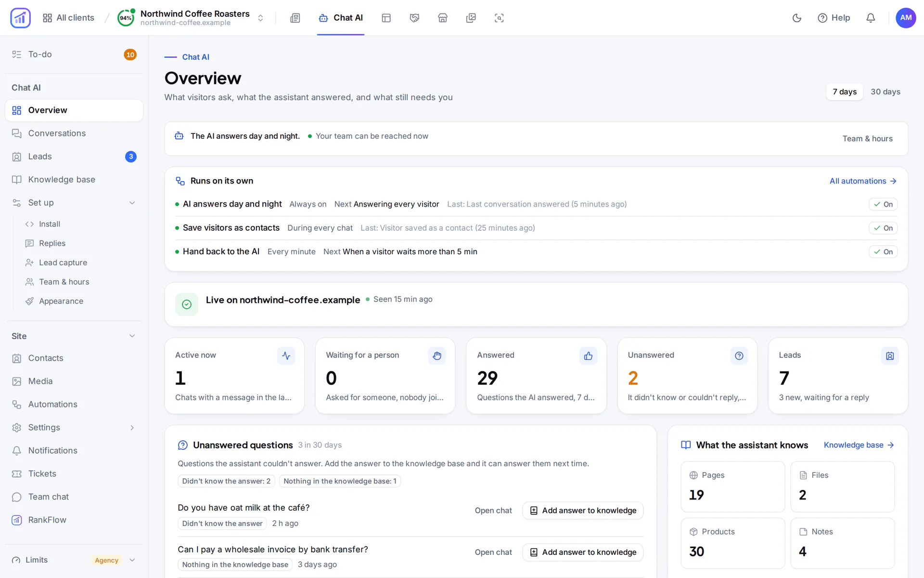This screenshot has height=578, width=924.
Task: Open Knowledge base in sidebar
Action: (x=74, y=180)
